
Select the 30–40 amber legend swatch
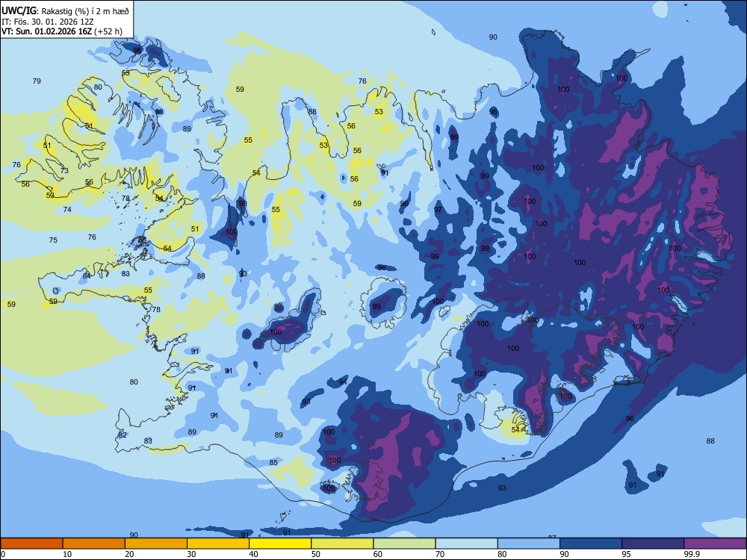[x=218, y=544]
